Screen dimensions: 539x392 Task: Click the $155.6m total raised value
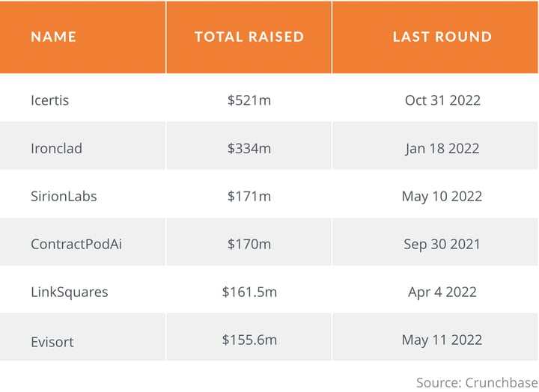pyautogui.click(x=249, y=340)
